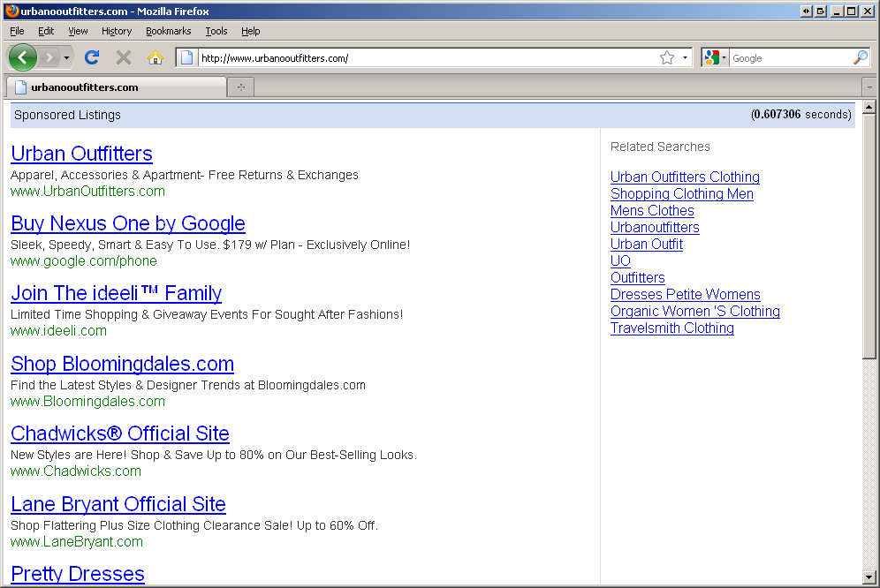This screenshot has height=588, width=880.
Task: Open the Edit menu
Action: 46,31
